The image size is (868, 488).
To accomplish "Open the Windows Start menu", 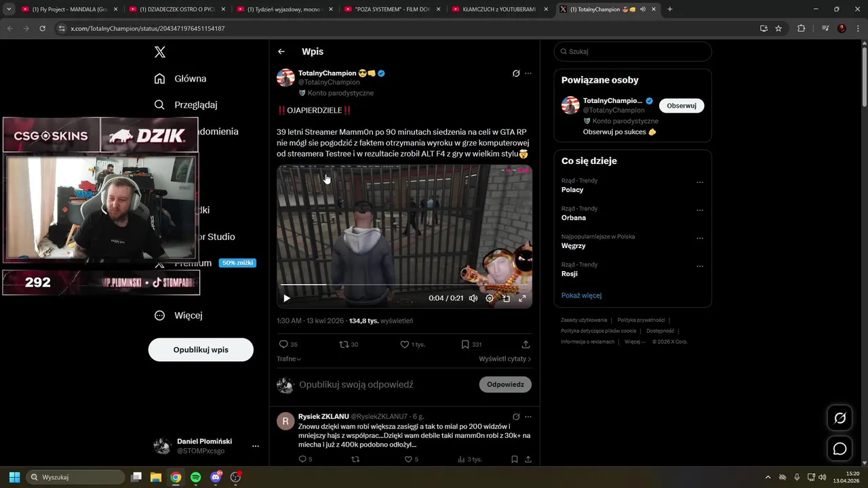I will 14,477.
